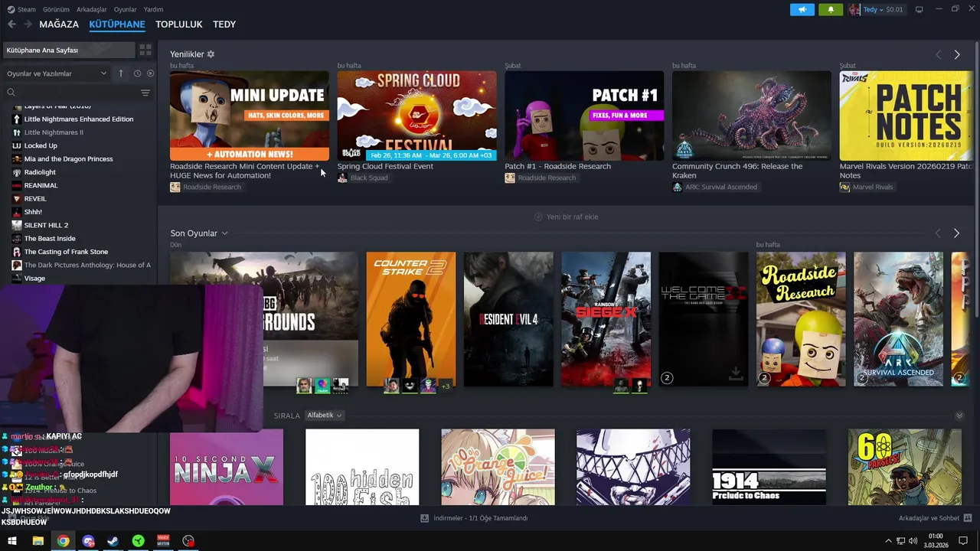Screen dimensions: 980x551
Task: Open the Görünüm menu
Action: (x=56, y=9)
